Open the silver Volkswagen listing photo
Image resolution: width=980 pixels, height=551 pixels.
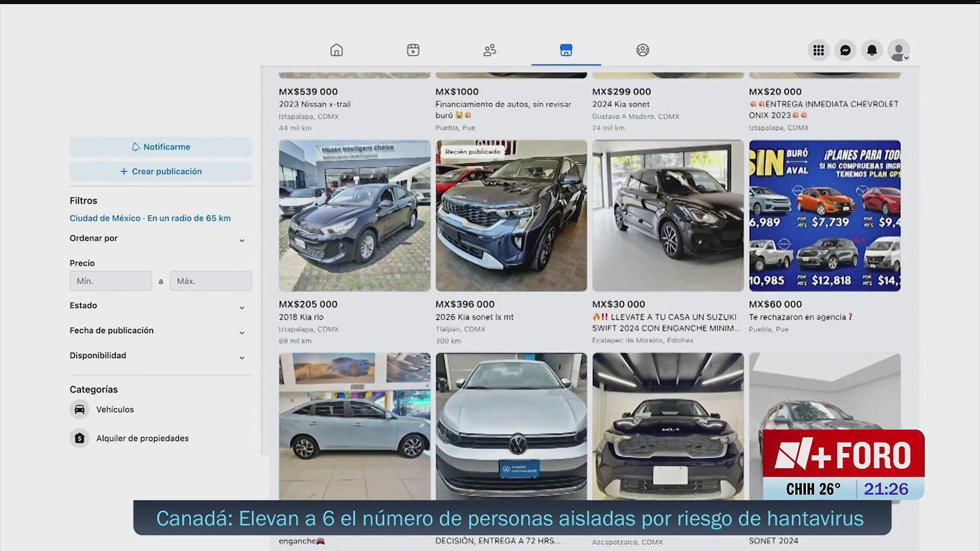pos(511,426)
